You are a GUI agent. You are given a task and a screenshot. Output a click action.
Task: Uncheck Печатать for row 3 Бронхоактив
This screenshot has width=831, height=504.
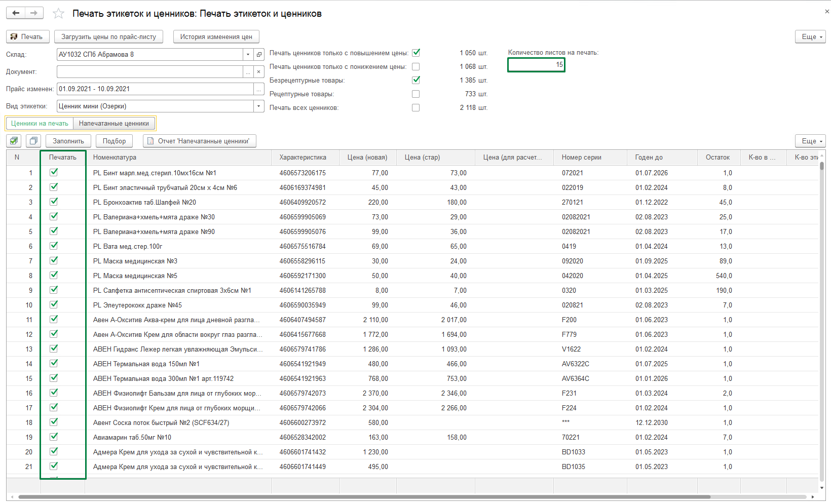(x=54, y=202)
